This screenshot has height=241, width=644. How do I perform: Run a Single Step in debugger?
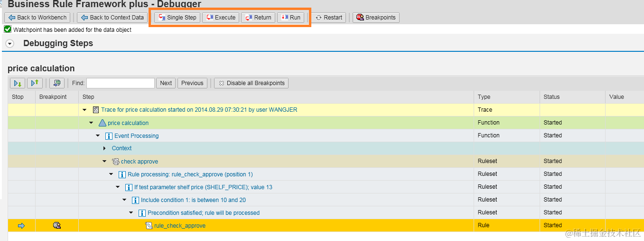(177, 18)
